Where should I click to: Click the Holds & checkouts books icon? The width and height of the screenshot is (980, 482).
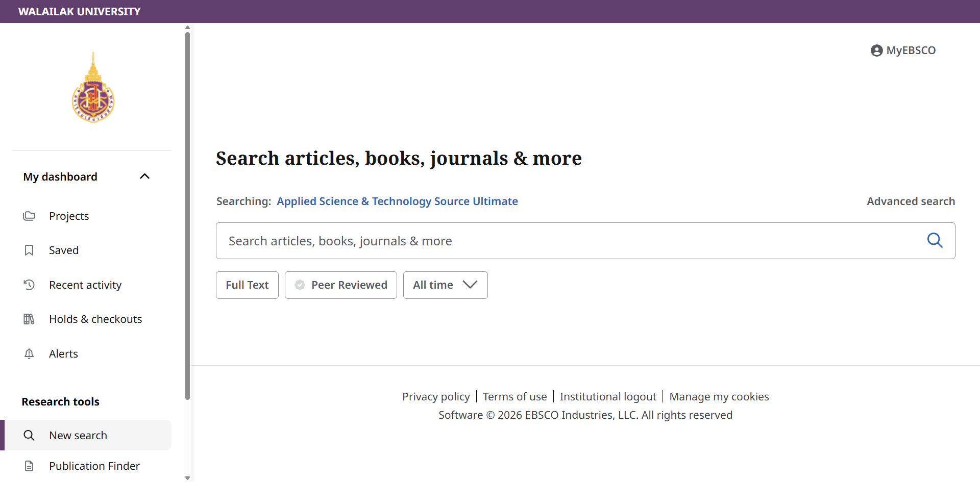pos(29,319)
